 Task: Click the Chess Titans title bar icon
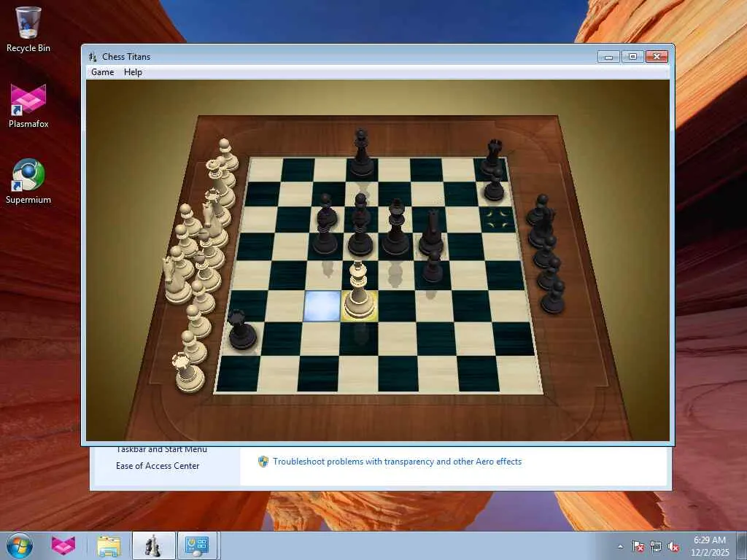93,57
